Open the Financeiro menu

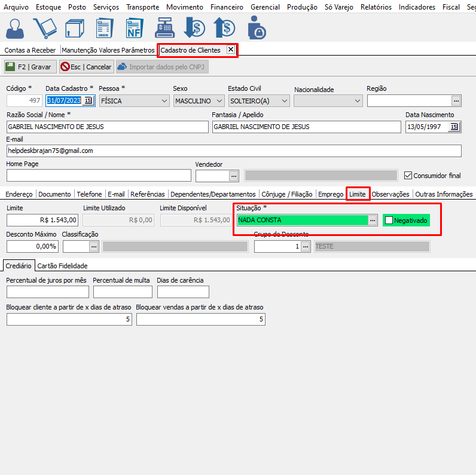(226, 7)
